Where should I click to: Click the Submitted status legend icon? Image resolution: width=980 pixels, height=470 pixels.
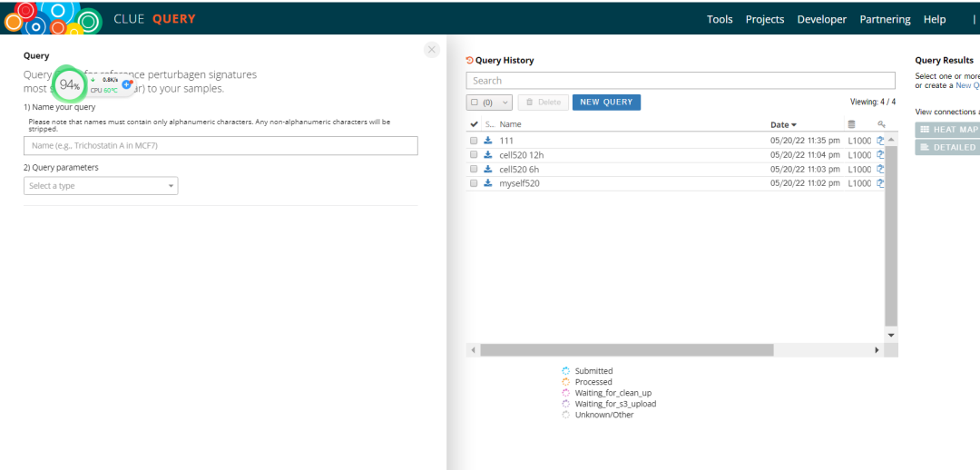pos(566,370)
